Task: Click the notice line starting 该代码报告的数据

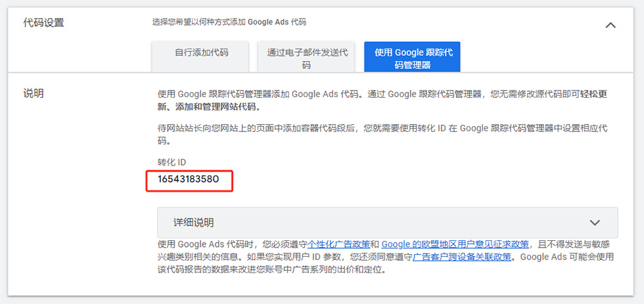Action: [x=276, y=269]
